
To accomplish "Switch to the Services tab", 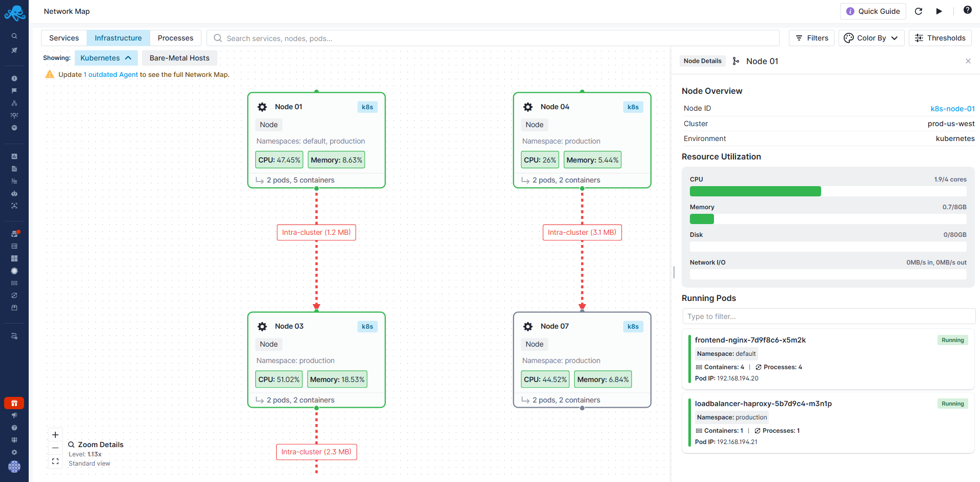I will coord(64,37).
